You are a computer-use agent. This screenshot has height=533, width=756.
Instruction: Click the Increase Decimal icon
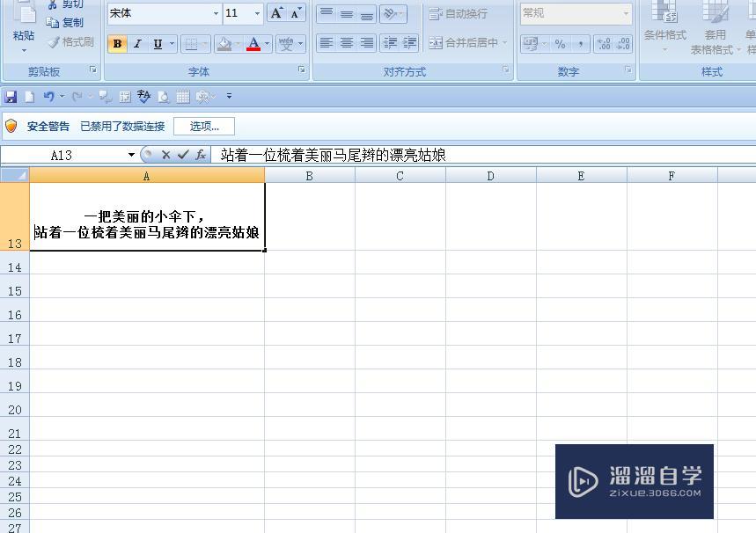(x=603, y=44)
